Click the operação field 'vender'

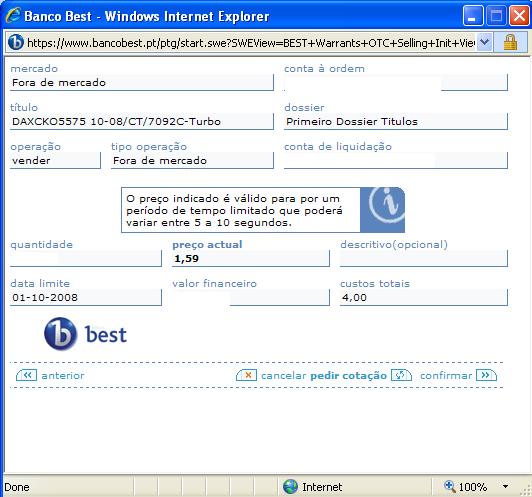[55, 161]
